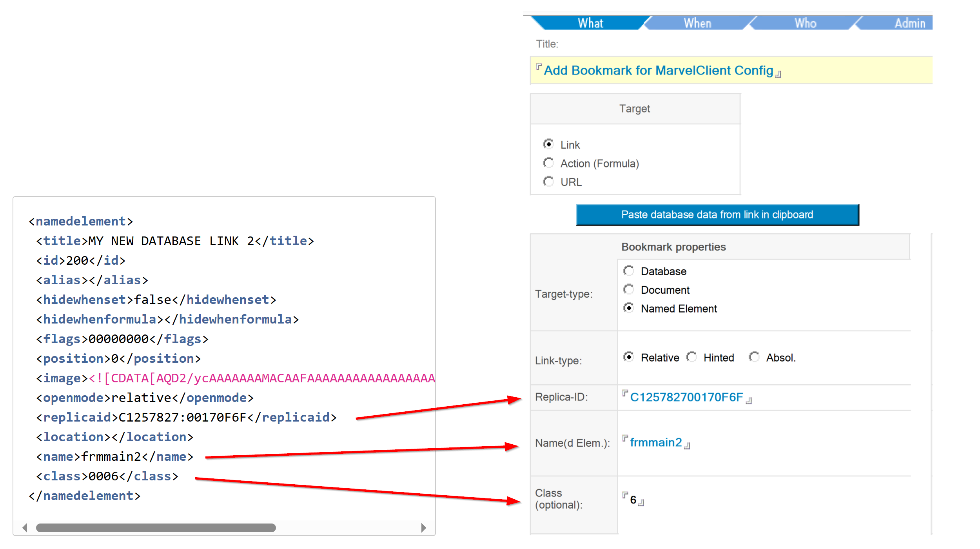Choose Named Element target-type
980x549 pixels.
pyautogui.click(x=629, y=308)
